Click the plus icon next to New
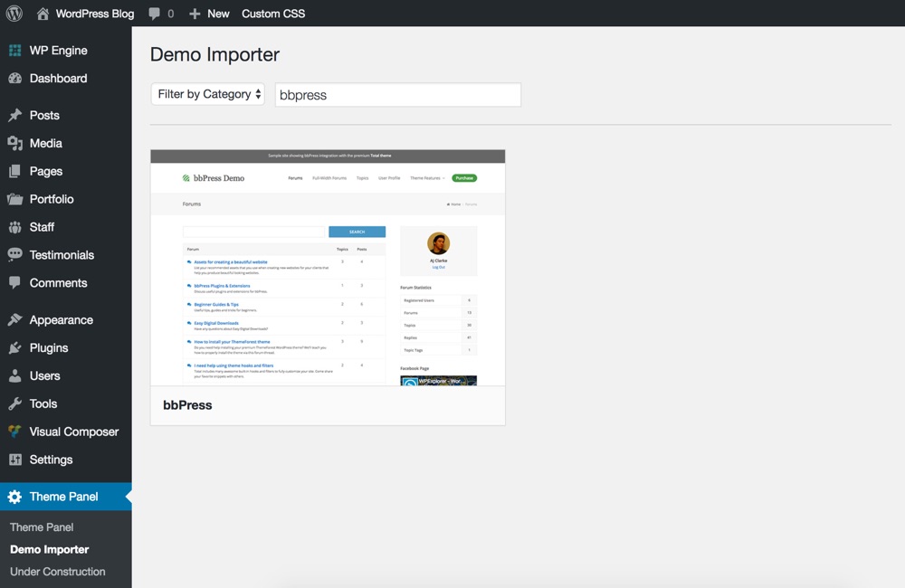This screenshot has height=588, width=905. click(195, 14)
